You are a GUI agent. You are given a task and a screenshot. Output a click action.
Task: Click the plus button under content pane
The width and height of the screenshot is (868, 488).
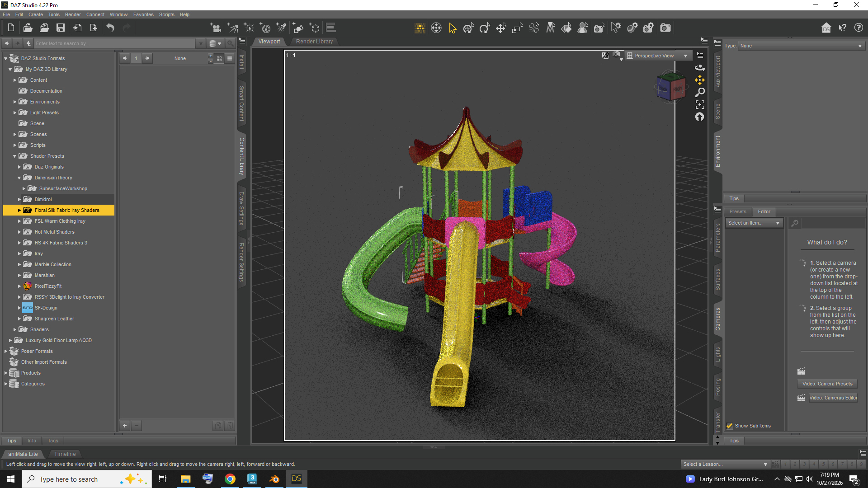click(x=125, y=426)
